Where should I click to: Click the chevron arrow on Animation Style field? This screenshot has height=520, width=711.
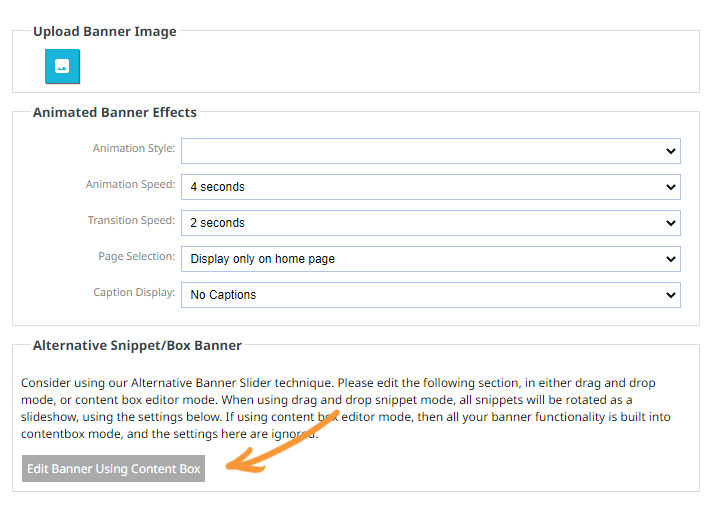670,151
